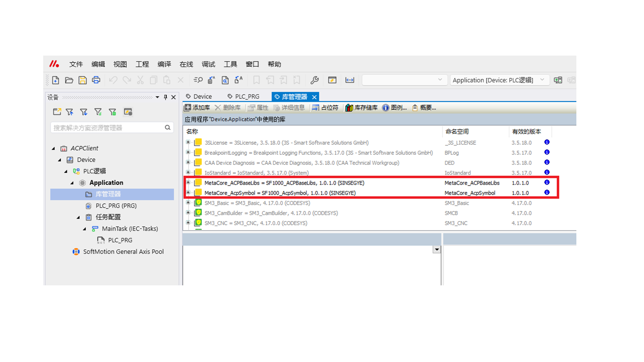
Task: Switch to the Device tab
Action: click(x=199, y=97)
